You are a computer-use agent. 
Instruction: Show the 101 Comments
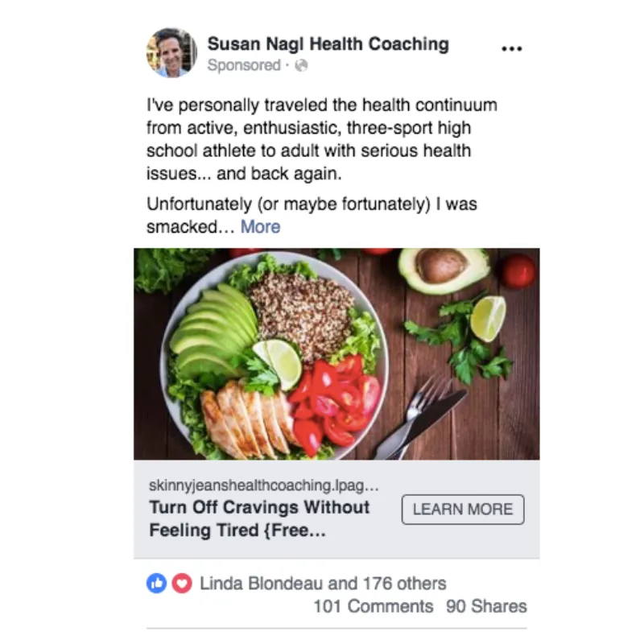pos(374,606)
